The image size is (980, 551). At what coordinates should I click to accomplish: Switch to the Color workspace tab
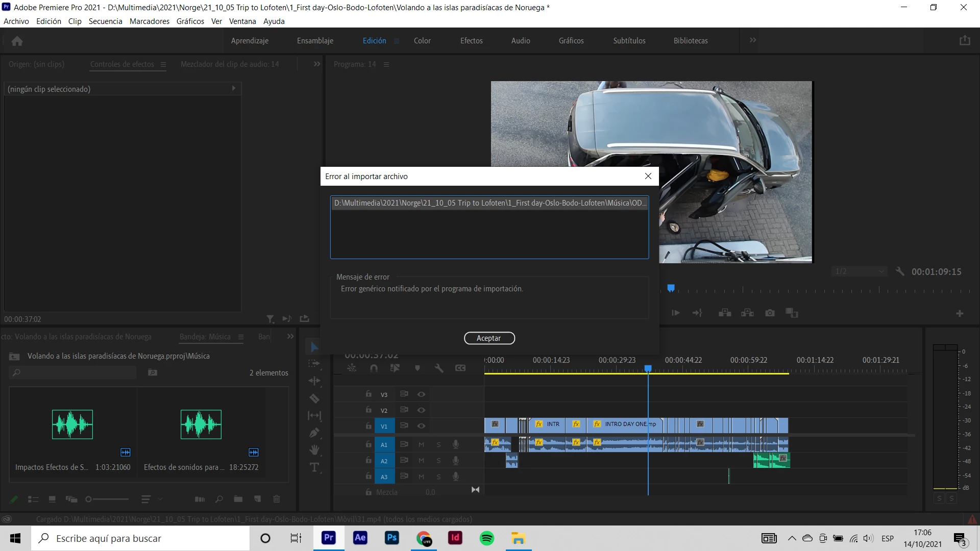coord(422,41)
